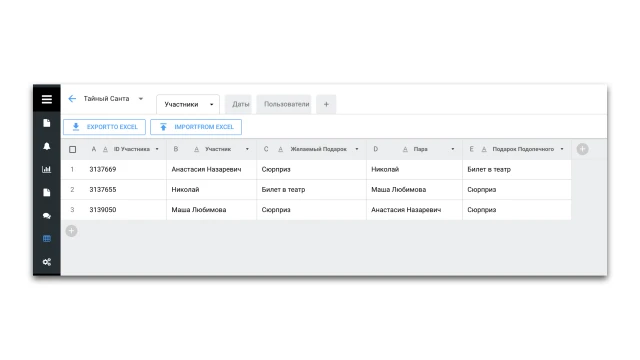
Task: Click the Import from Excel button
Action: pyautogui.click(x=196, y=127)
